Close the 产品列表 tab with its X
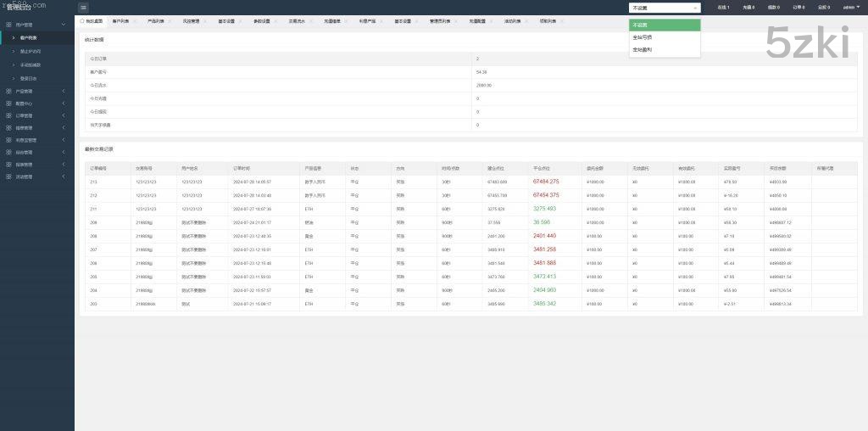 point(171,20)
